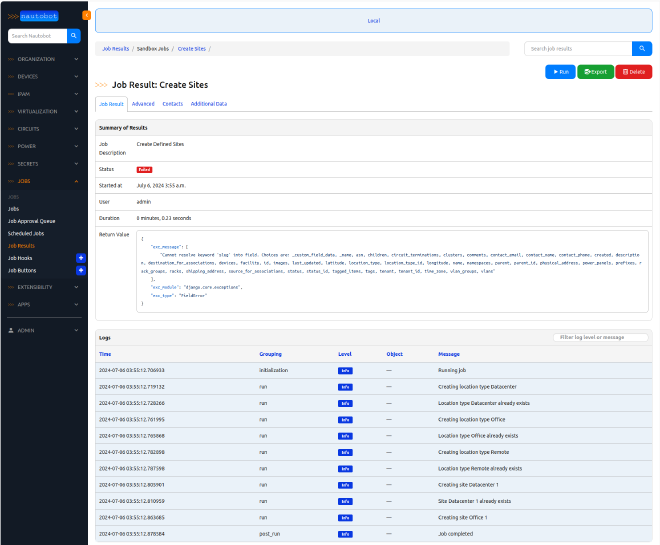
Task: Go to Create Sites breadcrumb link
Action: [x=192, y=48]
